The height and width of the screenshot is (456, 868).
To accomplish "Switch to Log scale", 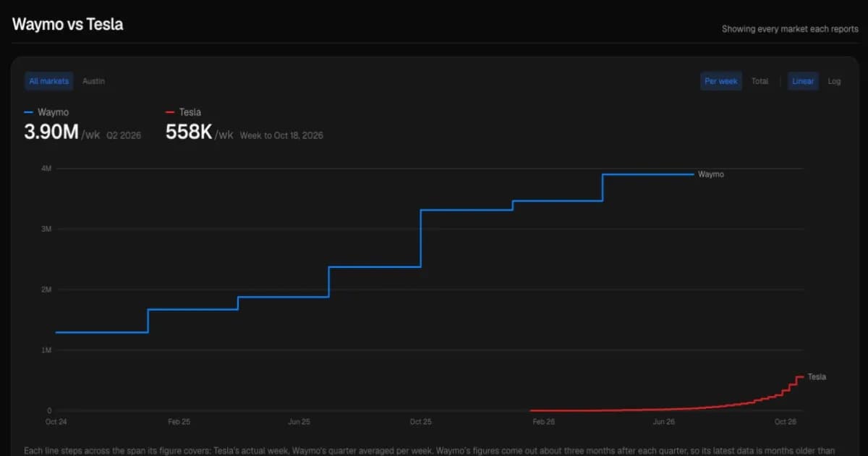I will click(834, 81).
